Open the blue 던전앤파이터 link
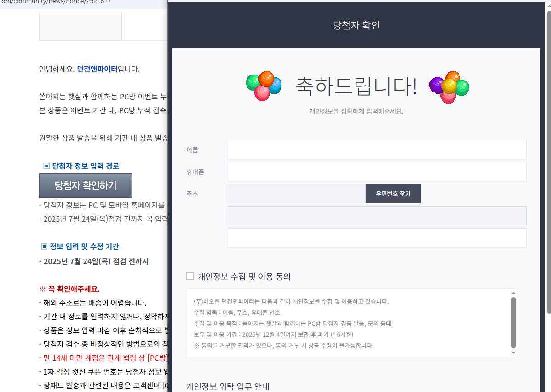The height and width of the screenshot is (392, 551). [97, 69]
